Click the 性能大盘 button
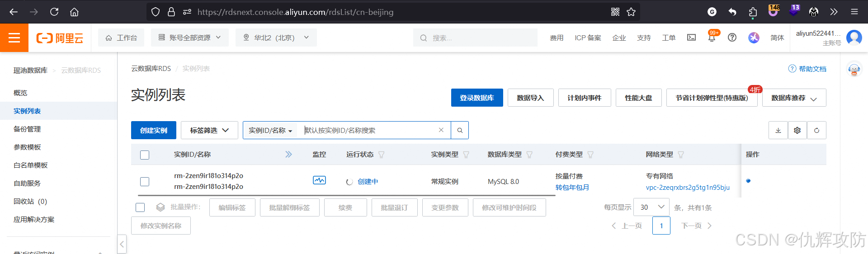Screen dimensions: 868x254 coord(639,98)
